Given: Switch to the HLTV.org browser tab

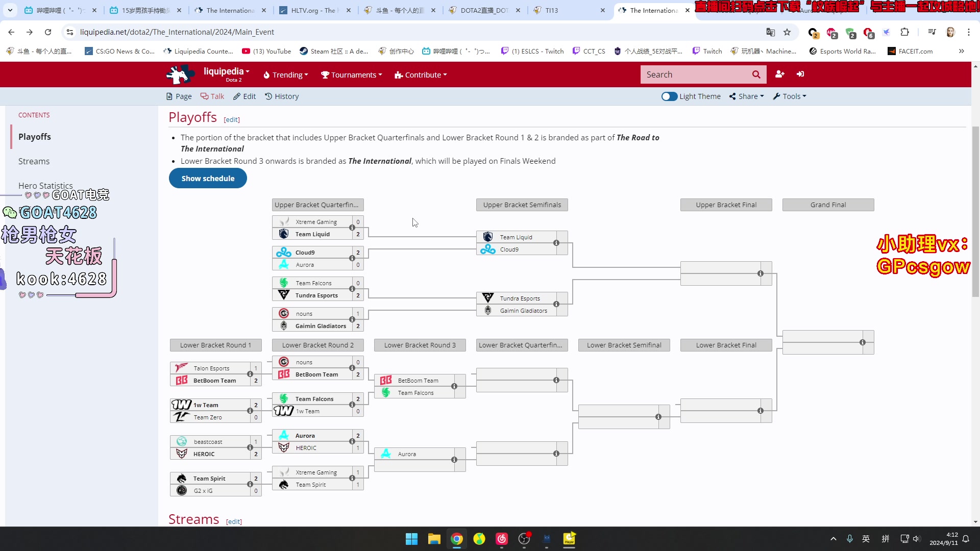Looking at the screenshot, I should click(x=315, y=10).
